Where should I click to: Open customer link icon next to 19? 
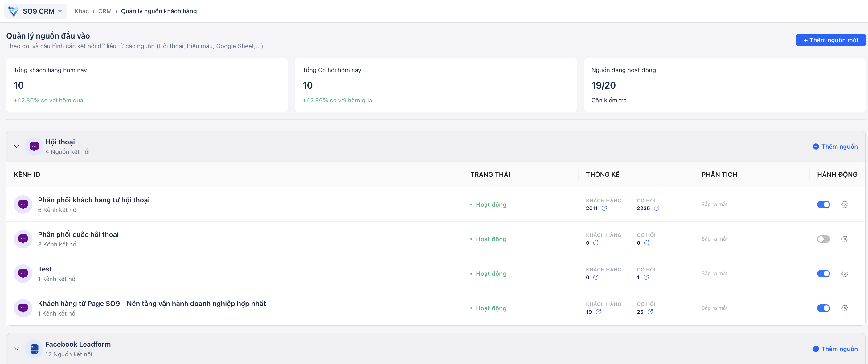point(598,312)
